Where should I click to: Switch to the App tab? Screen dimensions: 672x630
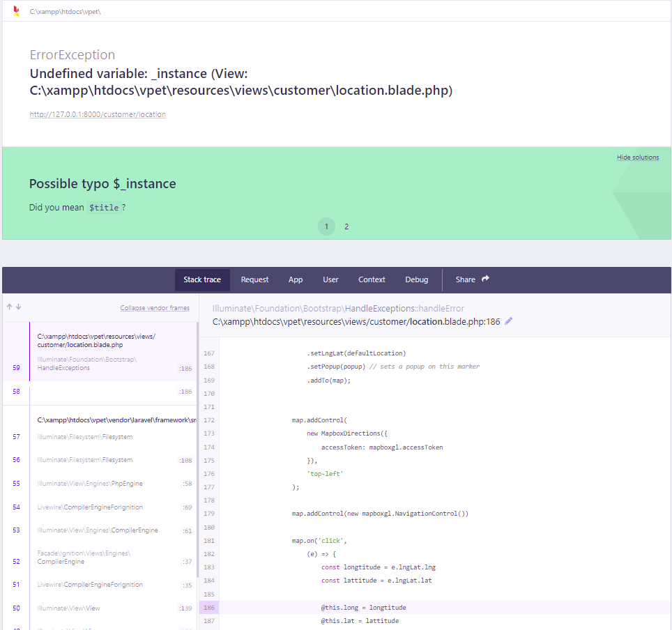pos(296,280)
